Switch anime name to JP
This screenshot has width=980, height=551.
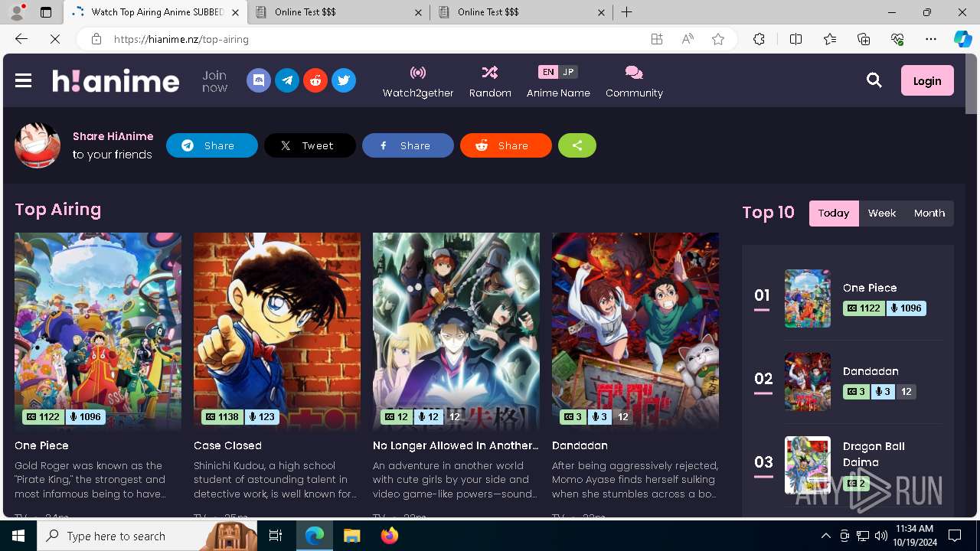click(x=568, y=72)
